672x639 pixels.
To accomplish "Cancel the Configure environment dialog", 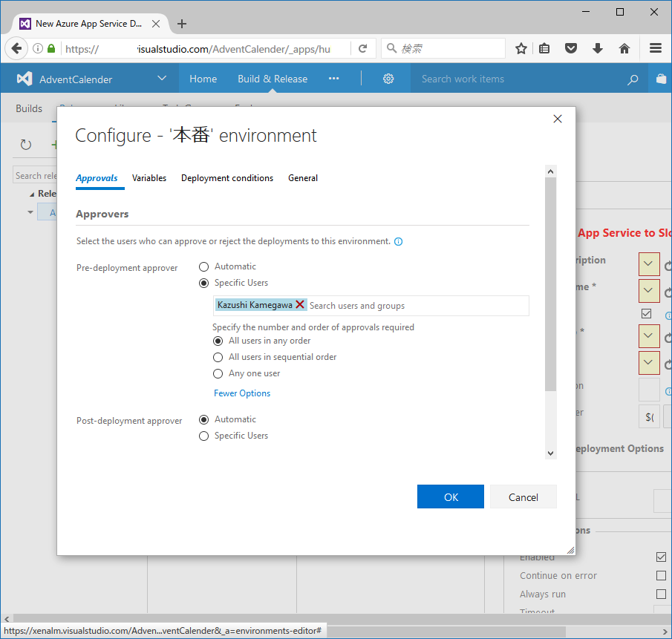I will 523,497.
